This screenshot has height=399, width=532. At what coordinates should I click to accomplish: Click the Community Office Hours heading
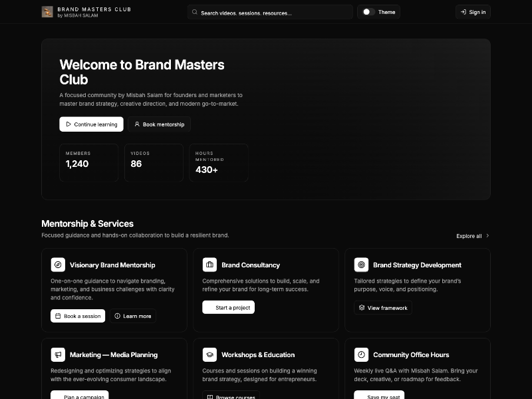point(411,355)
